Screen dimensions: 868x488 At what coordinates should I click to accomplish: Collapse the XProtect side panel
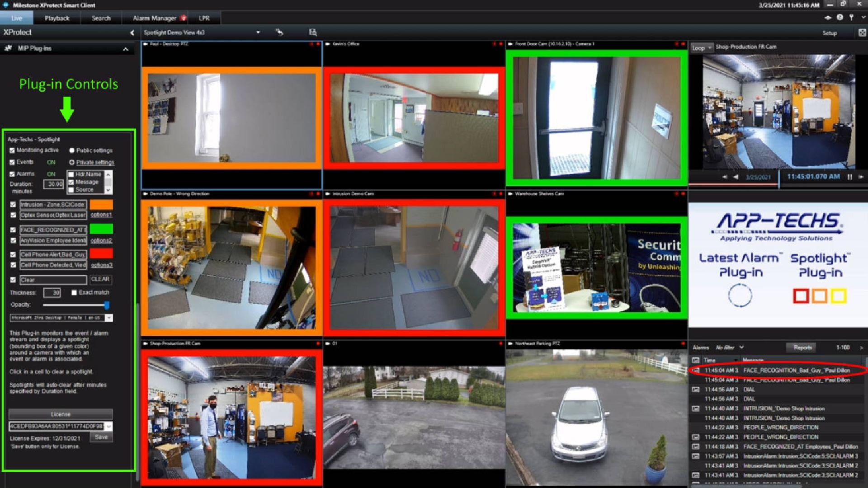point(132,33)
